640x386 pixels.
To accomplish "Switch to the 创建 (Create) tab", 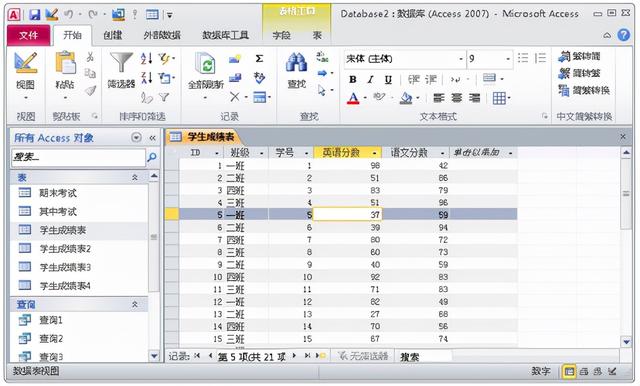I will [113, 35].
